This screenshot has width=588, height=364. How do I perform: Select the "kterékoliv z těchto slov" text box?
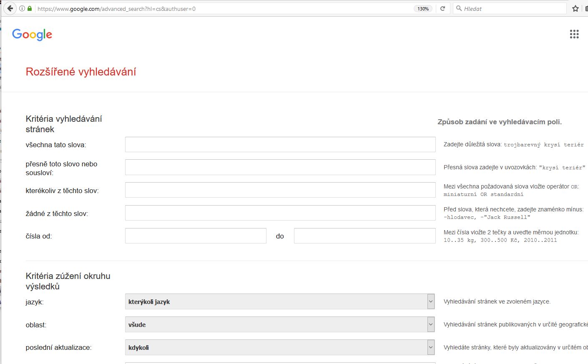coord(280,190)
